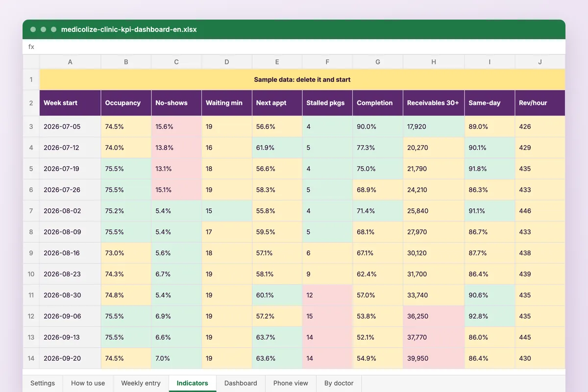Open the How to use sheet tab
588x392 pixels.
point(88,383)
